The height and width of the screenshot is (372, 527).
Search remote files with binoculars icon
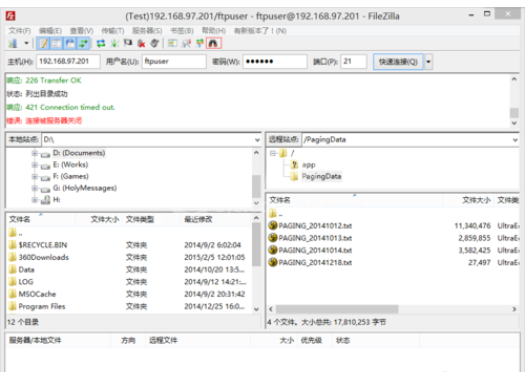(213, 43)
